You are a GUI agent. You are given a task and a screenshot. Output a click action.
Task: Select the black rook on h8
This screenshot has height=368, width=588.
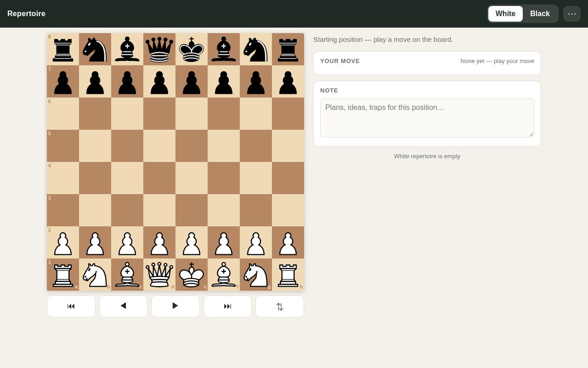[x=288, y=49]
